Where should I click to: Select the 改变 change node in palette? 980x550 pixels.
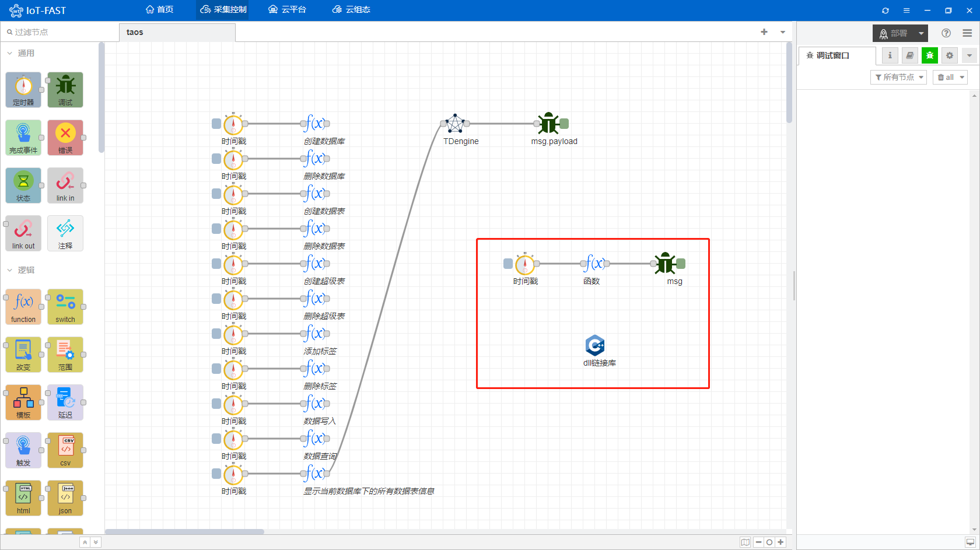coord(23,355)
